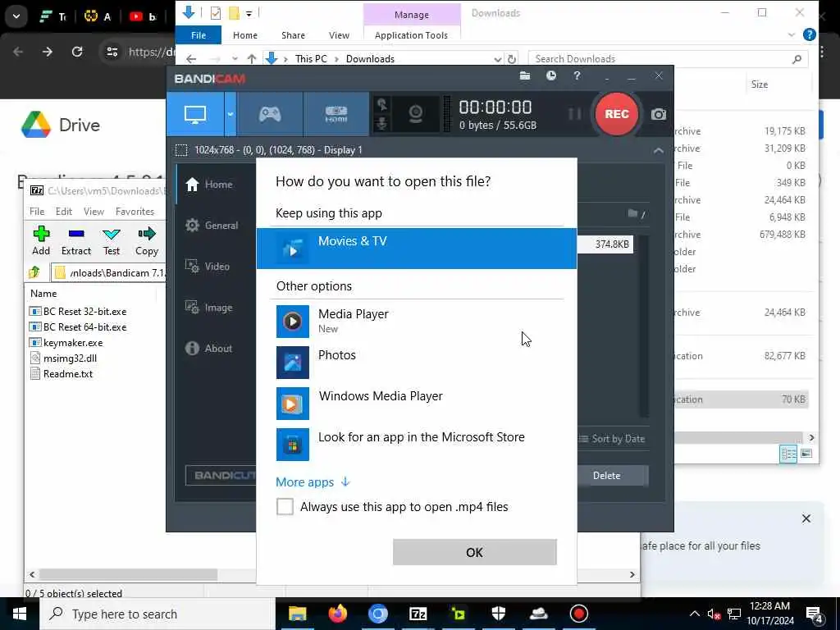Open Application Tools tab in Explorer

click(412, 35)
